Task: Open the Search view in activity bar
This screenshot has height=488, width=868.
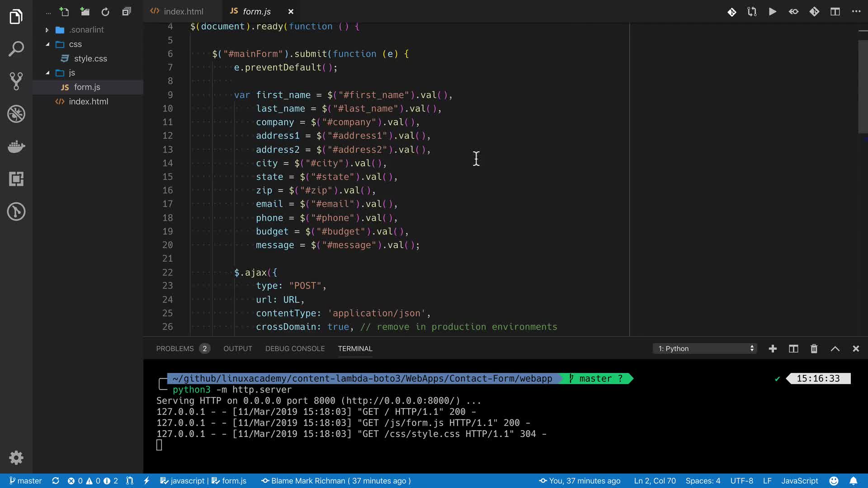Action: click(16, 49)
